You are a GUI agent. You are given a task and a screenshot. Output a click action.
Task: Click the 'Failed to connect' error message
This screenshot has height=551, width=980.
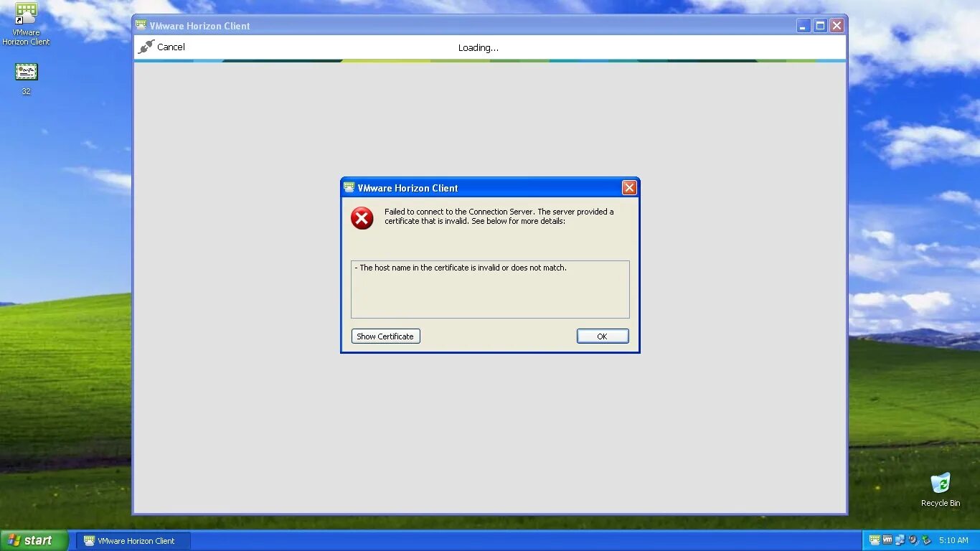499,217
